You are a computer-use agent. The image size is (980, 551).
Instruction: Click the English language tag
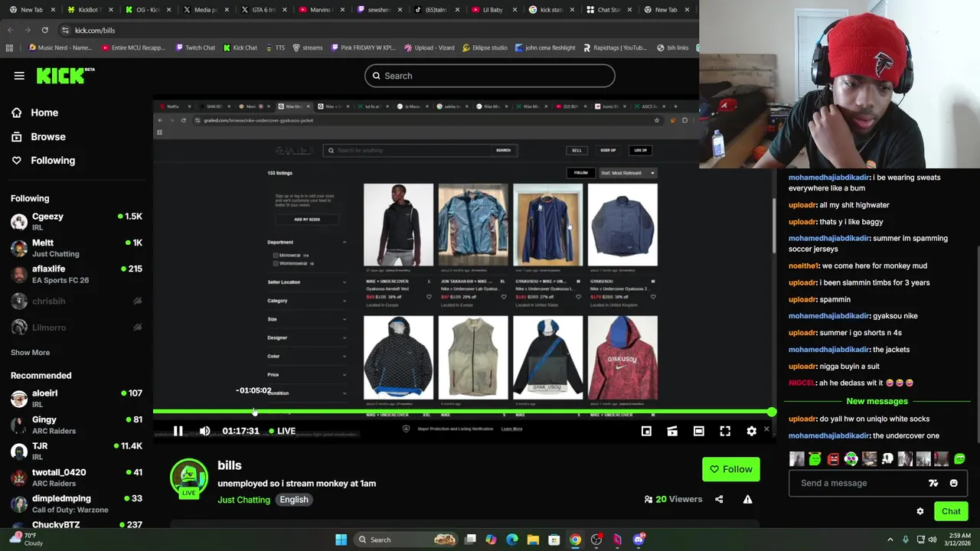294,500
